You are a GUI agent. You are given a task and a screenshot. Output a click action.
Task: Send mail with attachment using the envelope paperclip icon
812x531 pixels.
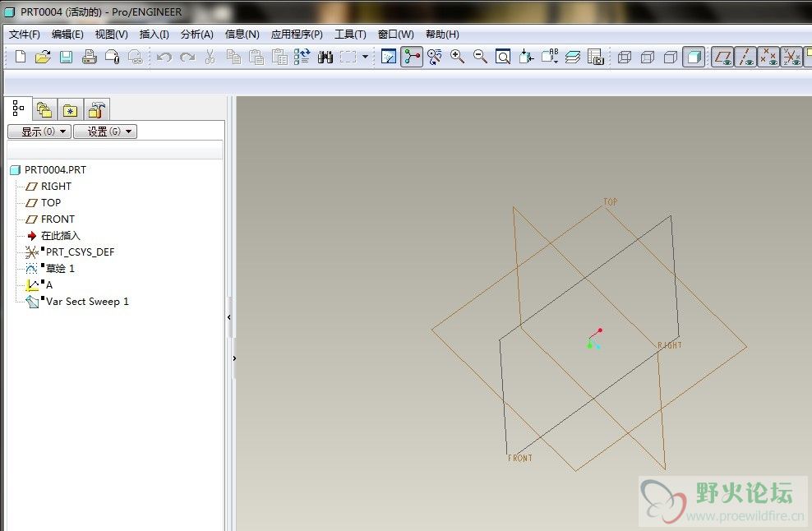113,57
